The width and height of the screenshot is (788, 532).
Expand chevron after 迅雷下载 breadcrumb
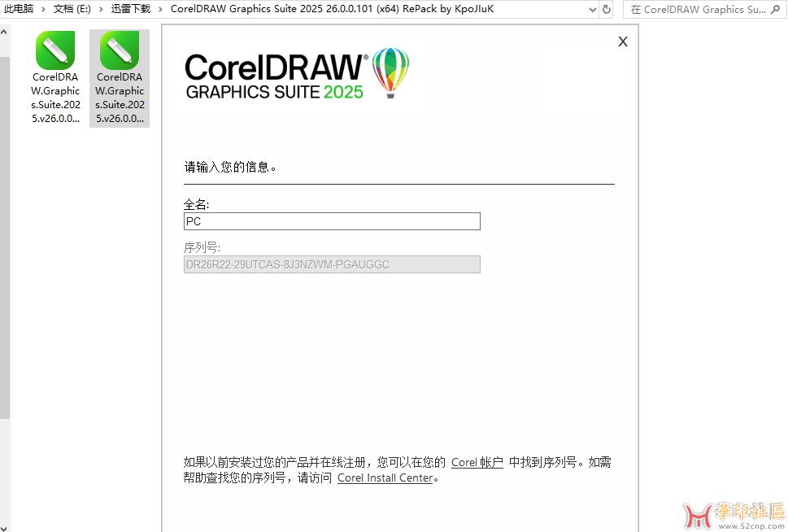click(160, 9)
